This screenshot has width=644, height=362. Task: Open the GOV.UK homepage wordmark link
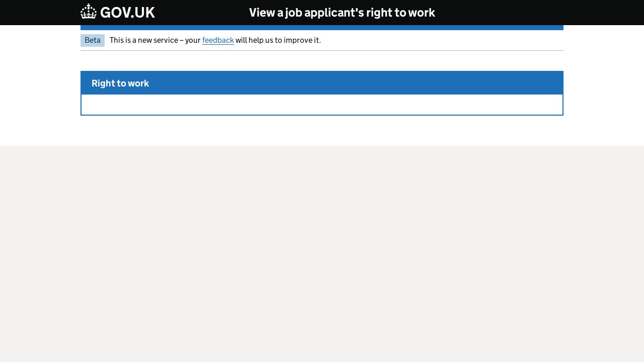[118, 12]
